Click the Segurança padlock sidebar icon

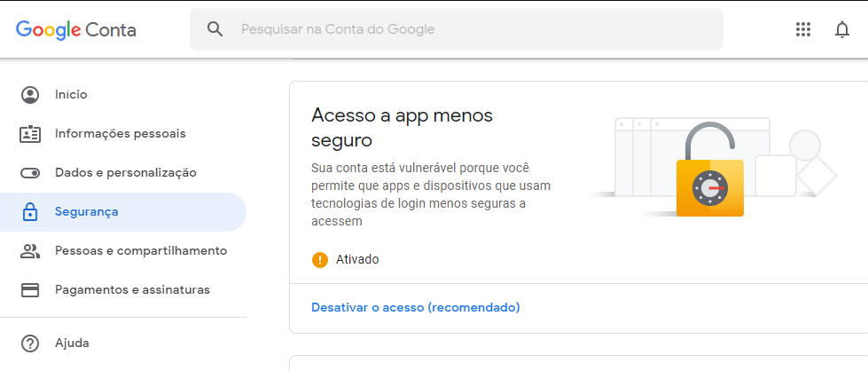point(30,212)
